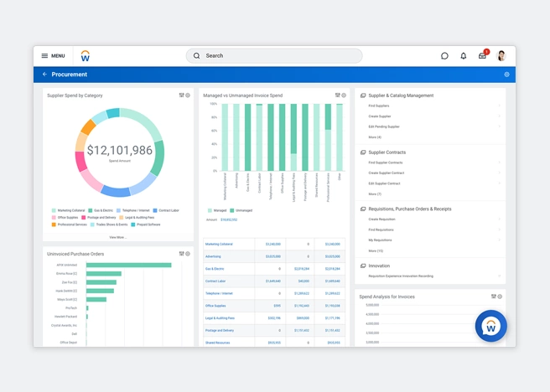Open Marketing Collateral link in table
Image resolution: width=550 pixels, height=392 pixels.
219,245
